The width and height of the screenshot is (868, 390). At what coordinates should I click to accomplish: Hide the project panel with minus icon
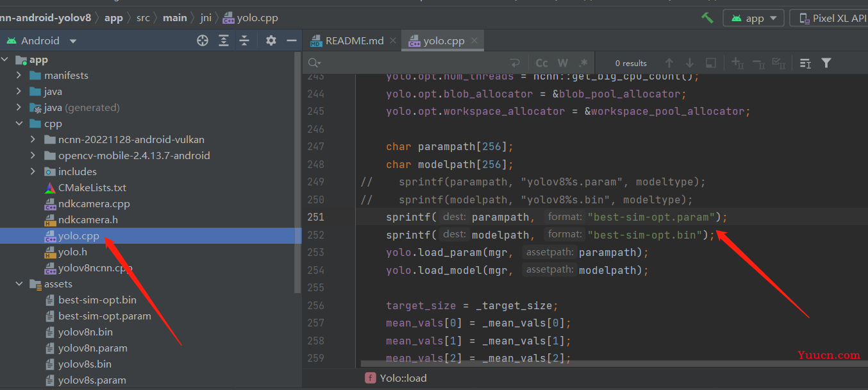(x=292, y=40)
